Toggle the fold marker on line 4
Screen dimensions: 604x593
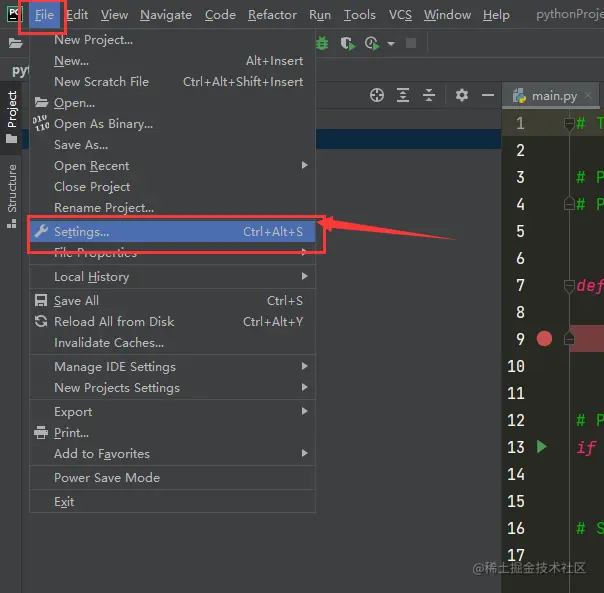tap(569, 204)
